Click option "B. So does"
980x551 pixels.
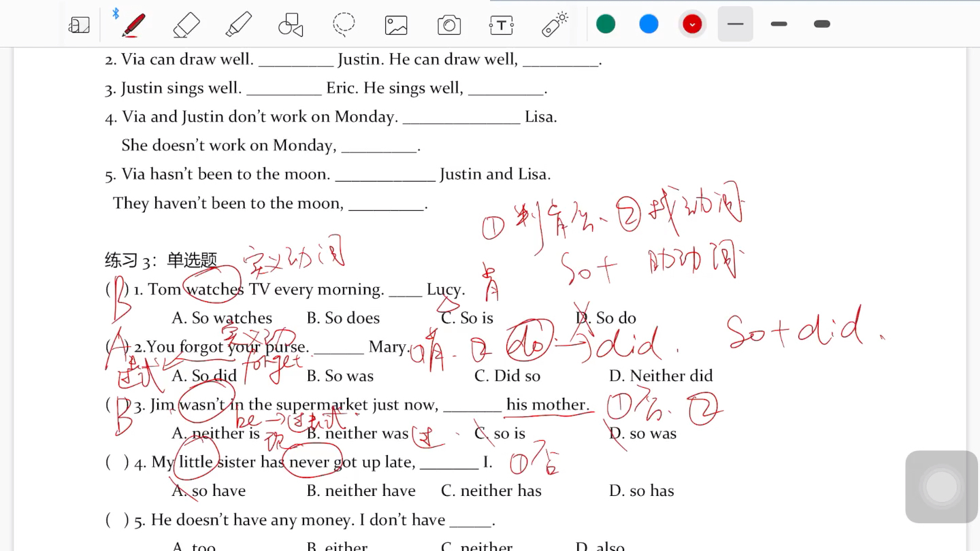(x=343, y=318)
